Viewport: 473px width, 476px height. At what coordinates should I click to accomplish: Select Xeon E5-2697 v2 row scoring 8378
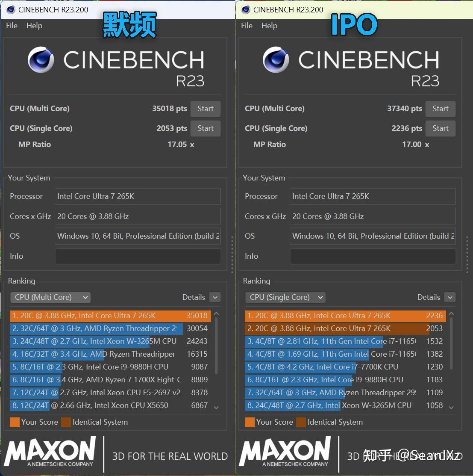110,393
